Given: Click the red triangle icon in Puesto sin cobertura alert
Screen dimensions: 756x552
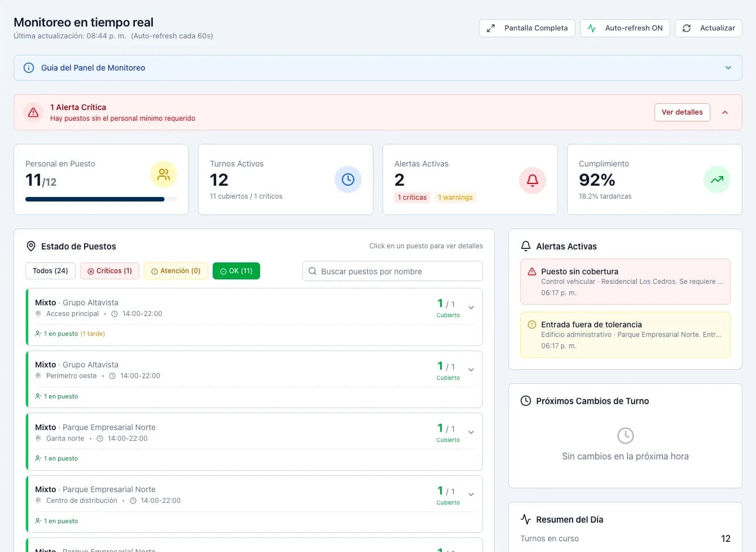Looking at the screenshot, I should (532, 271).
